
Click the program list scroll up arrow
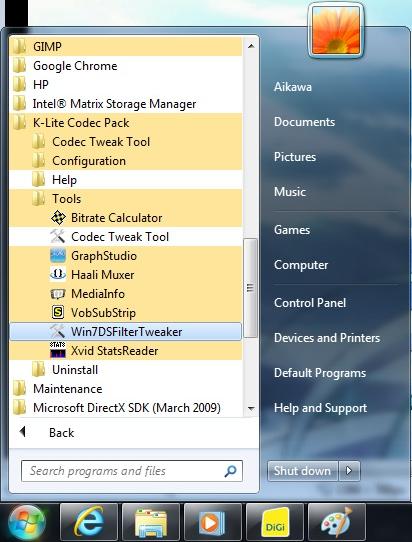251,46
